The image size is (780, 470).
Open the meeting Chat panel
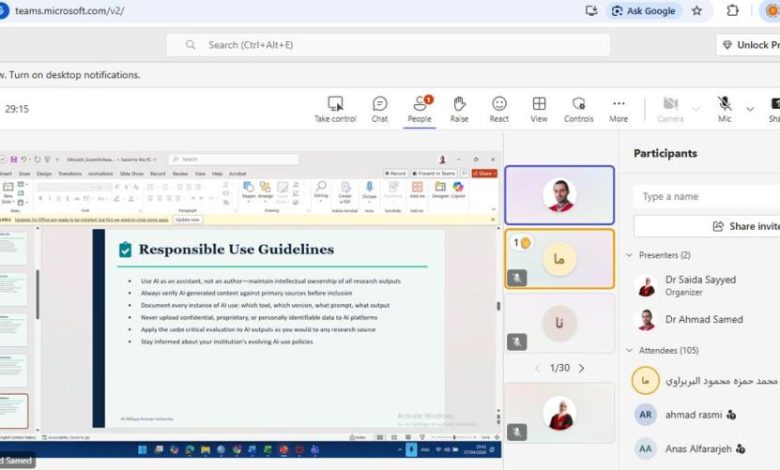[x=380, y=105]
